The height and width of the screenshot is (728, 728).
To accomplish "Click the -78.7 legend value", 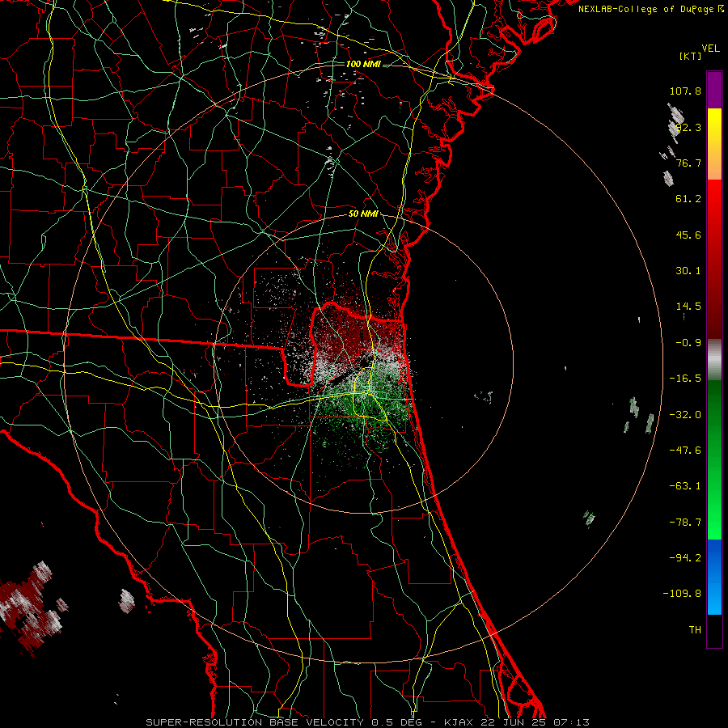I will coord(685,523).
